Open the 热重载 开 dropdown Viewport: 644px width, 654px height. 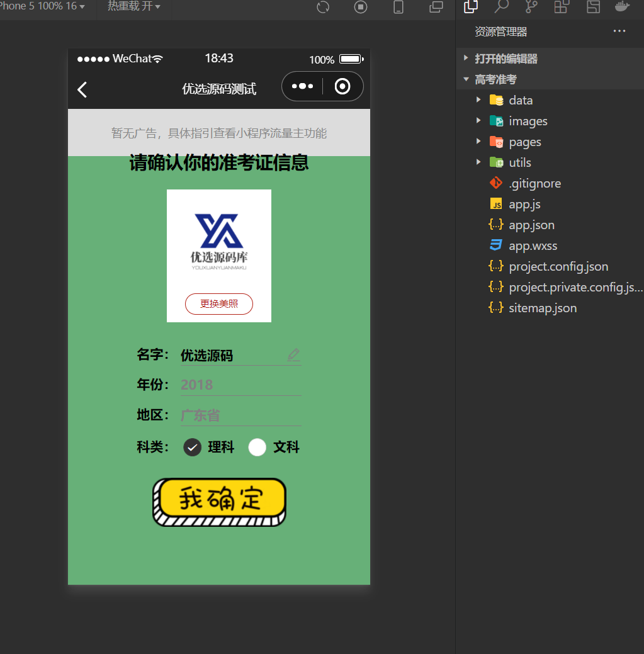click(133, 6)
